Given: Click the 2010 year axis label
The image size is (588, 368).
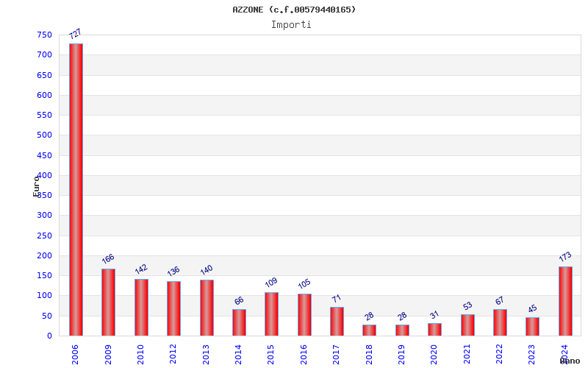Looking at the screenshot, I should tap(140, 355).
